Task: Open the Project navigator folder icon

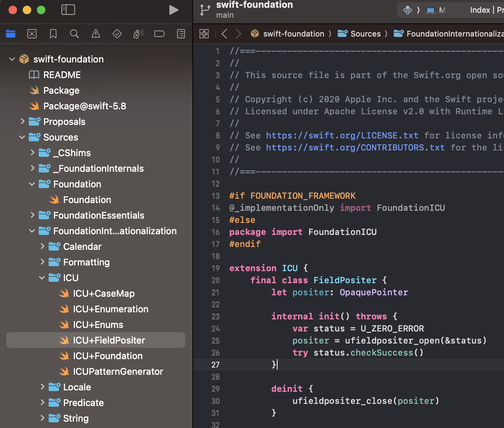Action: (x=11, y=34)
